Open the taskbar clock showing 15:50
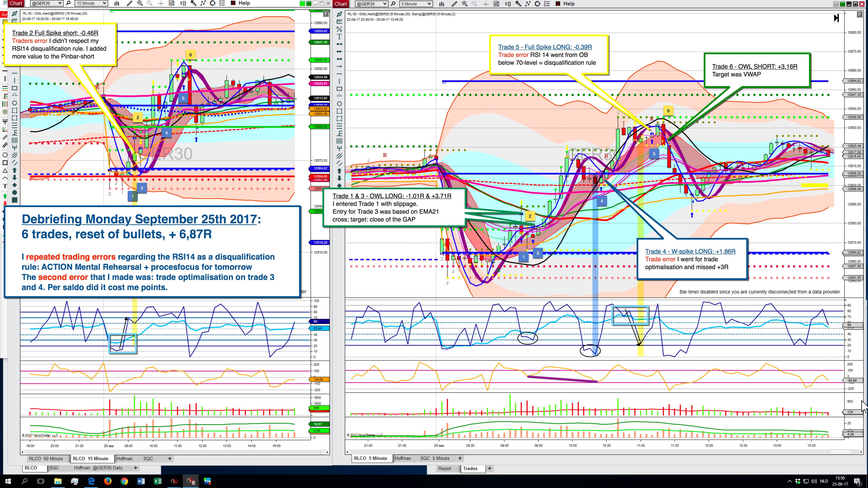Screen dimensions: 868x488 pyautogui.click(x=840, y=481)
